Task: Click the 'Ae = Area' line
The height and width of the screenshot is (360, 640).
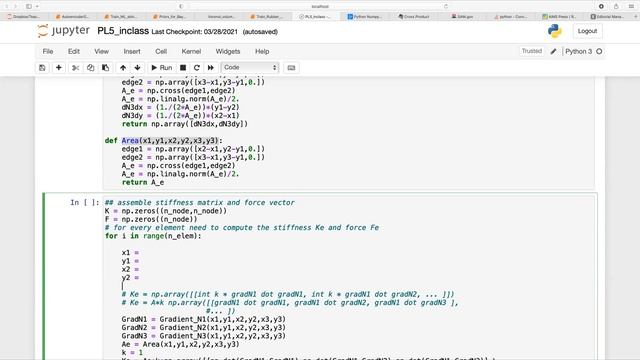Action: [180, 344]
